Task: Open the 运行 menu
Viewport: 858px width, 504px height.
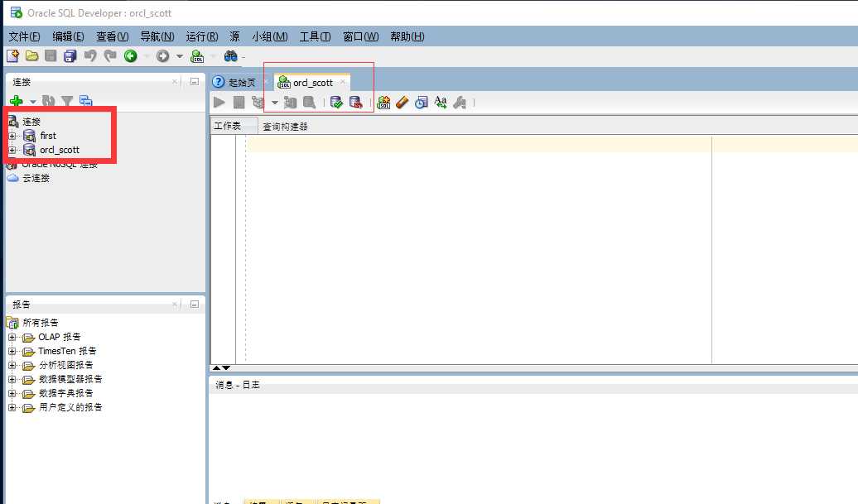Action: pos(202,36)
